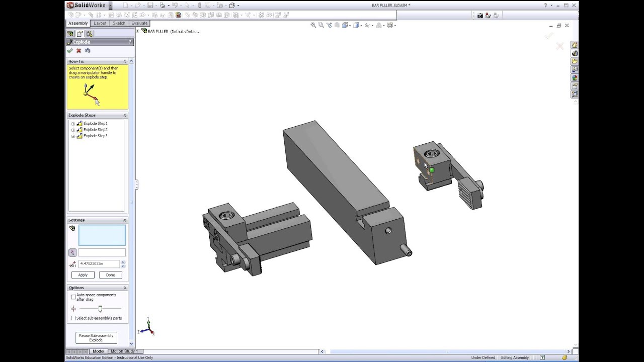Viewport: 644px width, 362px height.
Task: Enable Auto-space components after drag
Action: pyautogui.click(x=73, y=297)
